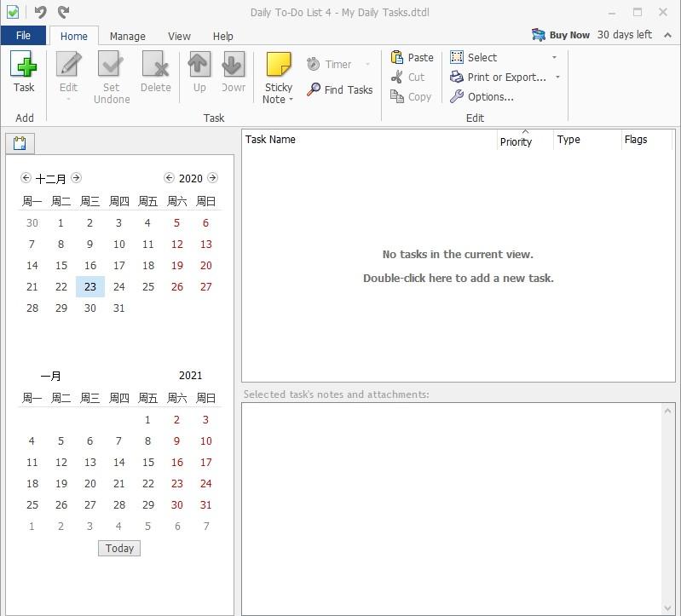This screenshot has height=616, width=681.
Task: Open the File menu
Action: tap(23, 35)
